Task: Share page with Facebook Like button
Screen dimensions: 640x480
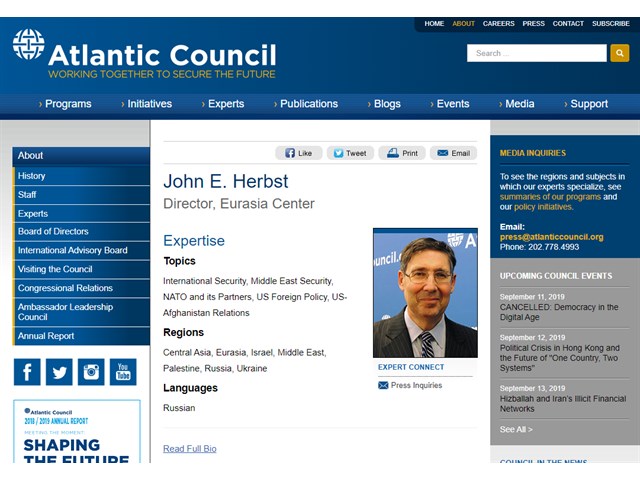Action: click(298, 153)
